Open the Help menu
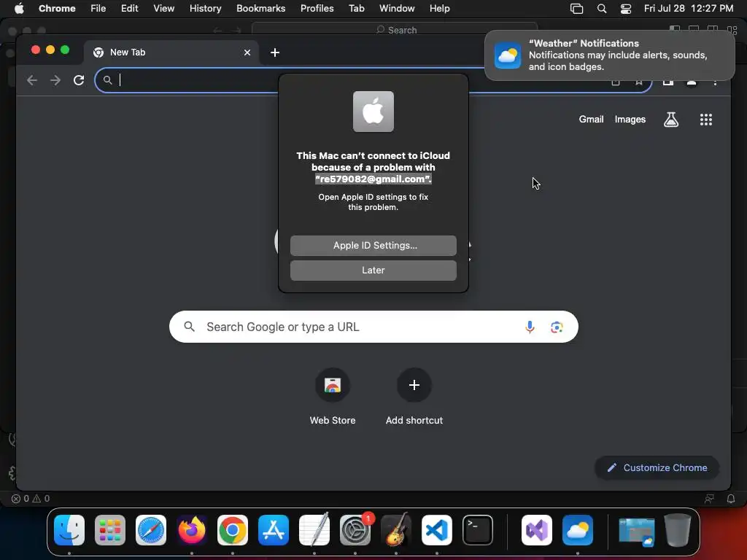Viewport: 747px width, 560px height. tap(439, 8)
